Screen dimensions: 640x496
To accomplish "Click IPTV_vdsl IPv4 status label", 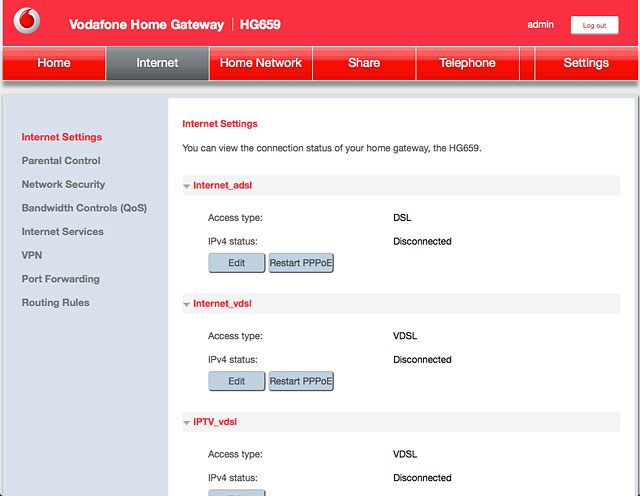I will [x=233, y=478].
